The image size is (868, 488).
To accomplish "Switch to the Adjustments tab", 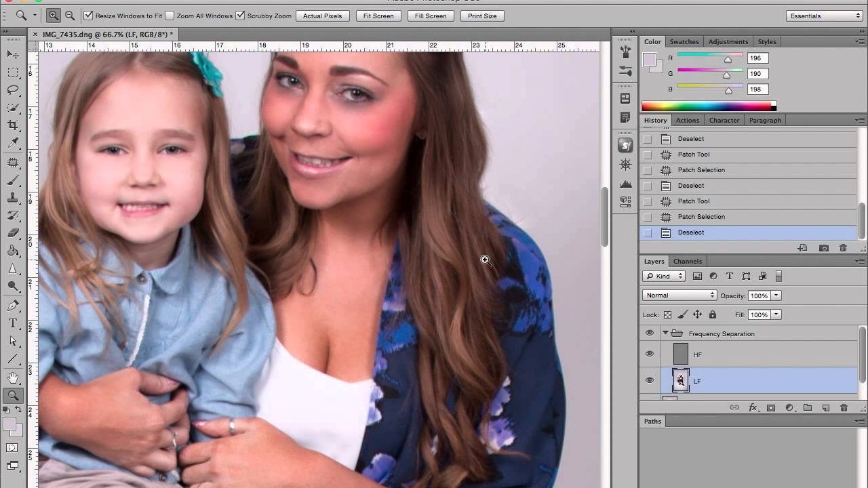I will [x=728, y=42].
